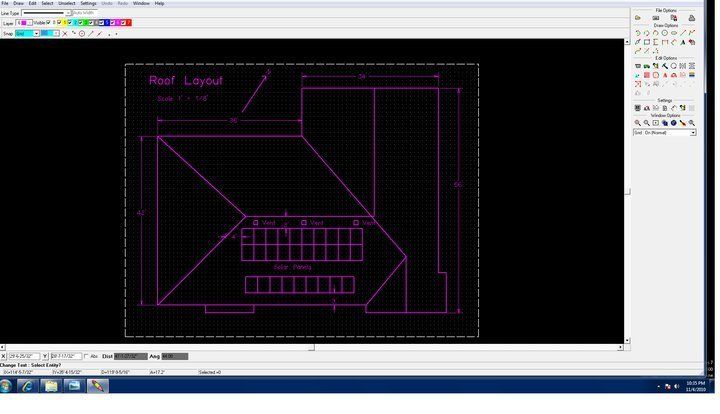Toggle visibility of blue layer checkbox
The image size is (720, 414).
click(101, 22)
